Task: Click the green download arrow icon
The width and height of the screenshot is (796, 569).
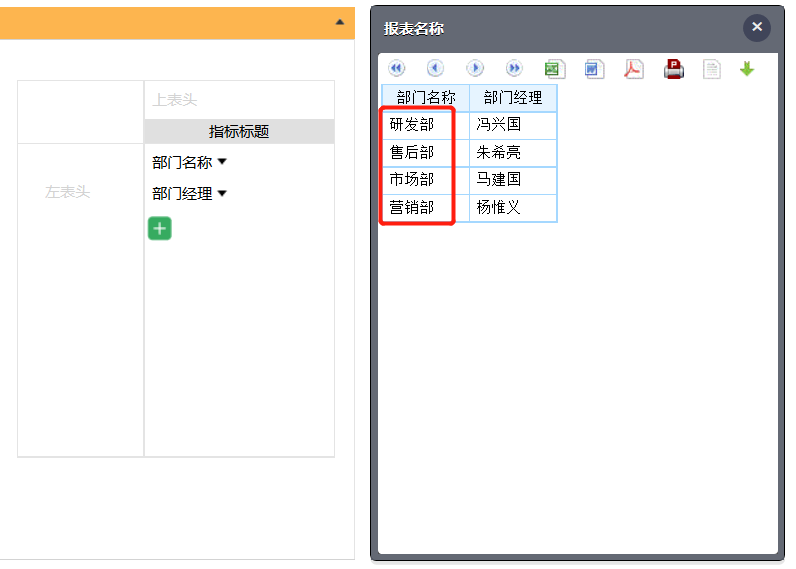Action: (747, 69)
